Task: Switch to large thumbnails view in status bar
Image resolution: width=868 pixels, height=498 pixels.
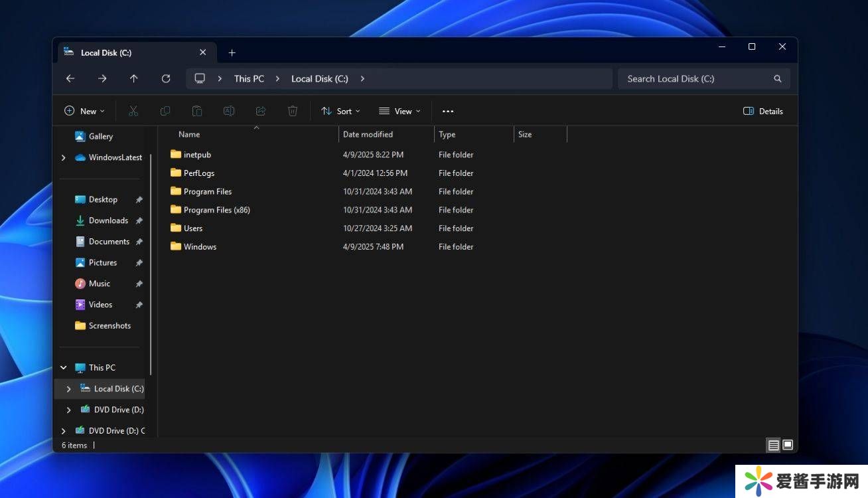Action: pyautogui.click(x=788, y=445)
